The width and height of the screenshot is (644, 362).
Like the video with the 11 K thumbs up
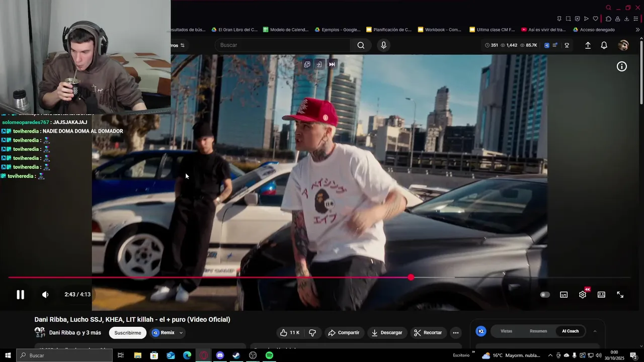click(290, 333)
